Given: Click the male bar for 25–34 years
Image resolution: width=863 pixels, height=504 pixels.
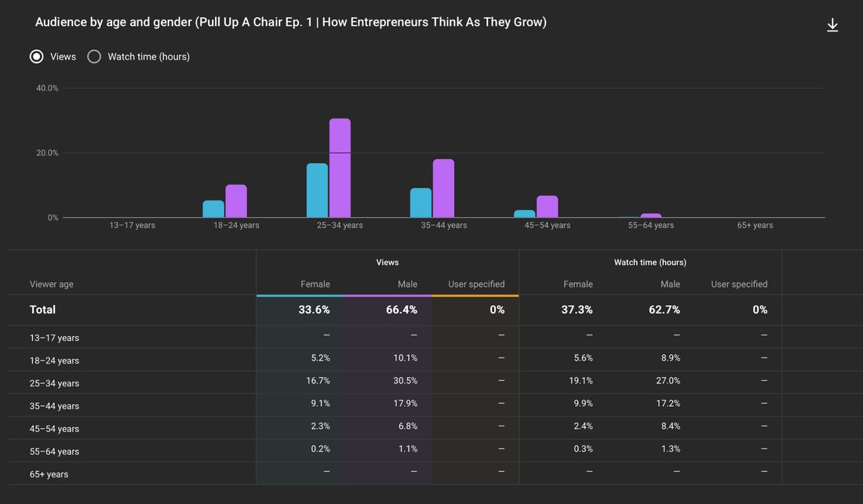Looking at the screenshot, I should click(x=340, y=169).
